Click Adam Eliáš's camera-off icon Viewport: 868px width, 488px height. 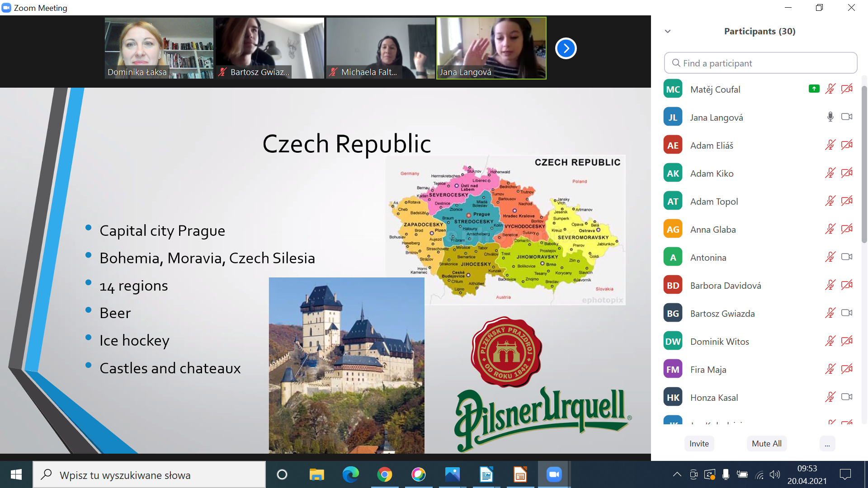click(x=847, y=145)
